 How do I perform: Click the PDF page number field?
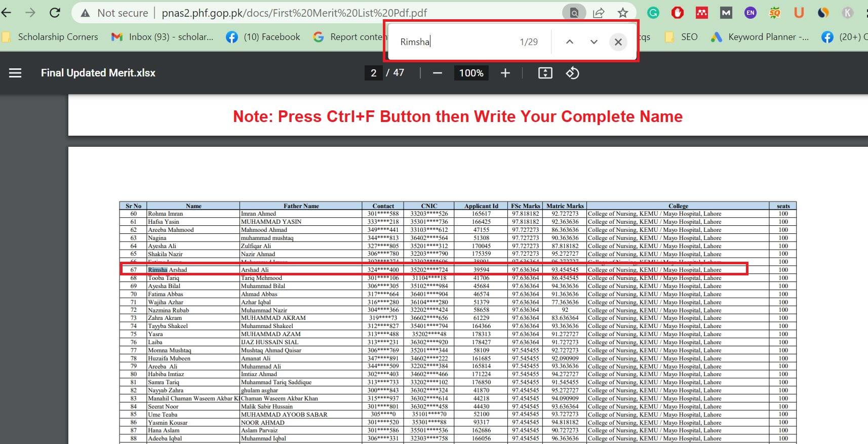coord(373,73)
